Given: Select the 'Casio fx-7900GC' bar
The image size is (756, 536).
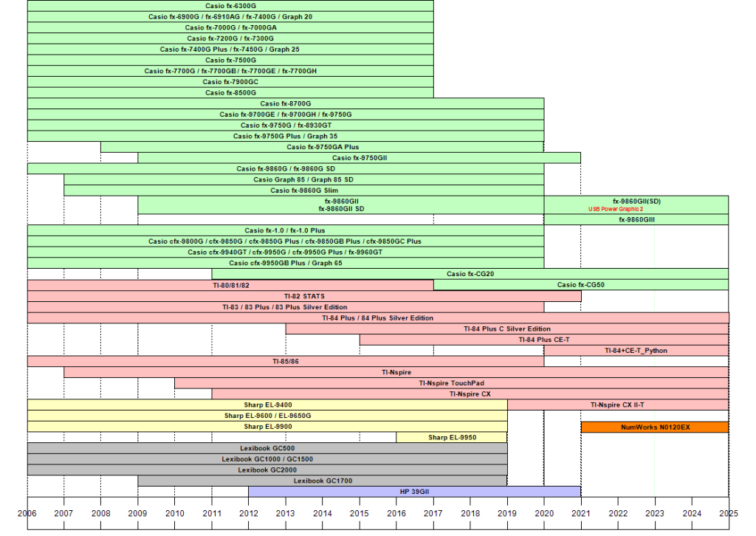Looking at the screenshot, I should pyautogui.click(x=230, y=82).
